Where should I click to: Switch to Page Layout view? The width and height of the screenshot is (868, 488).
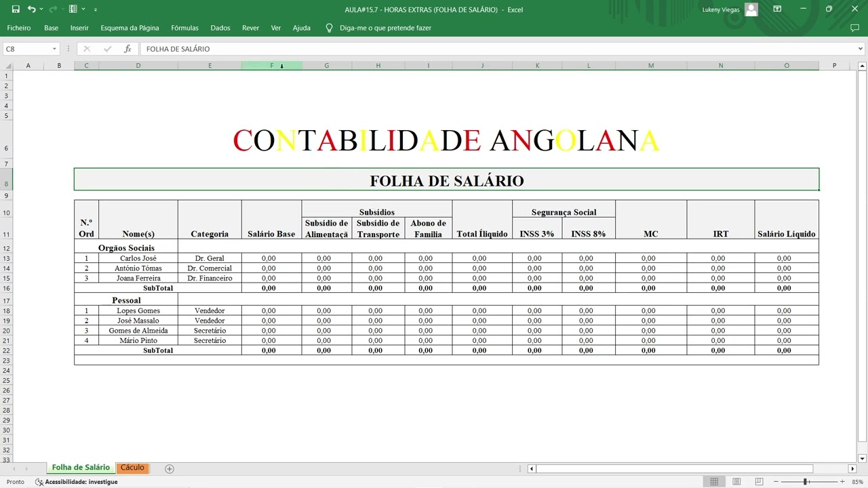click(736, 482)
